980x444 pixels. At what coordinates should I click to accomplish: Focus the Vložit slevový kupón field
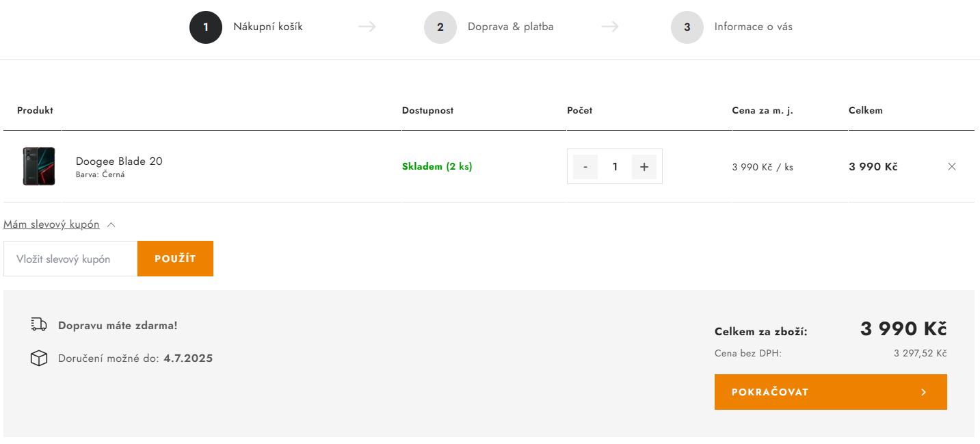click(x=70, y=259)
